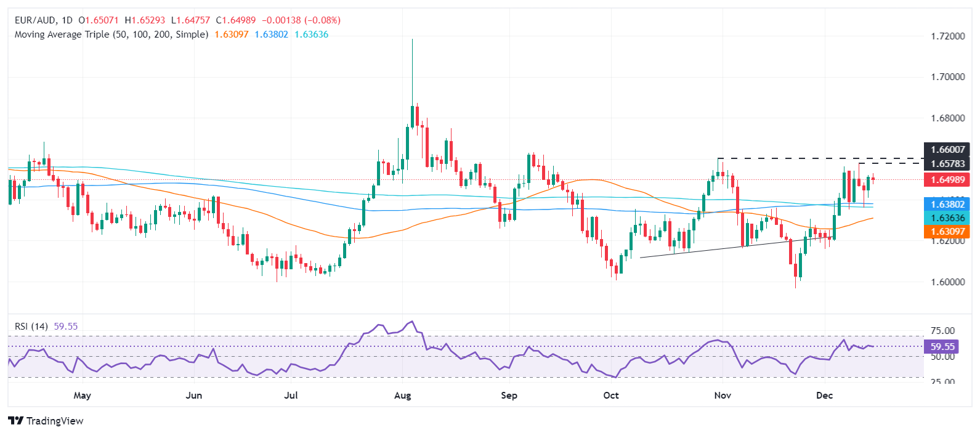
Task: Click the tall August spike candle wick
Action: click(x=412, y=68)
